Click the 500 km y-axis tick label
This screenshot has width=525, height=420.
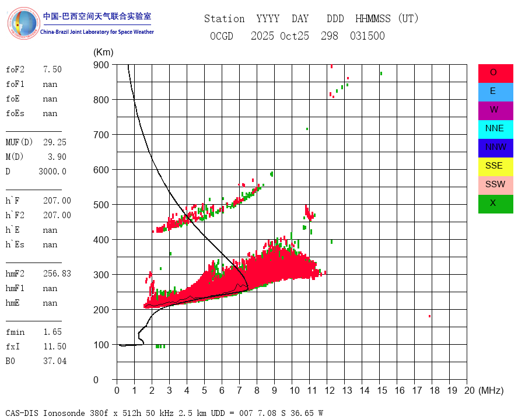pos(101,205)
